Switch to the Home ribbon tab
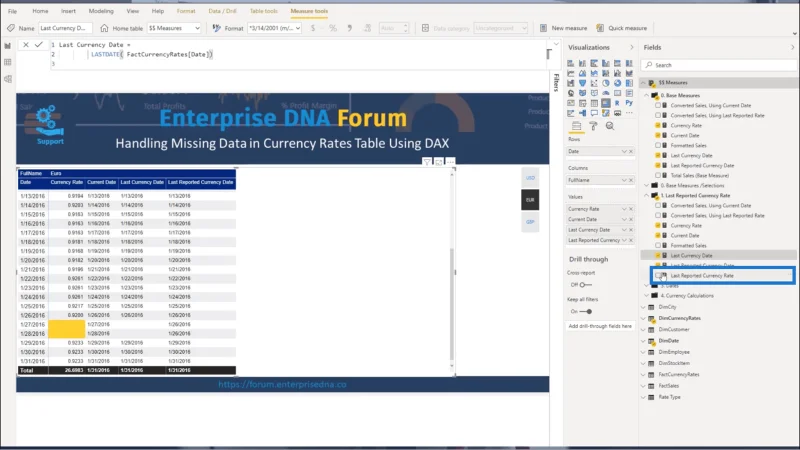The height and width of the screenshot is (450, 800). 40,11
